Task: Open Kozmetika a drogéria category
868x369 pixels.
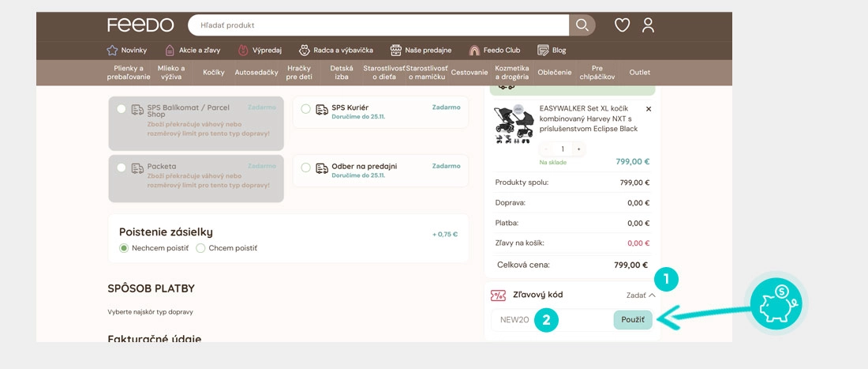Action: pyautogui.click(x=512, y=73)
